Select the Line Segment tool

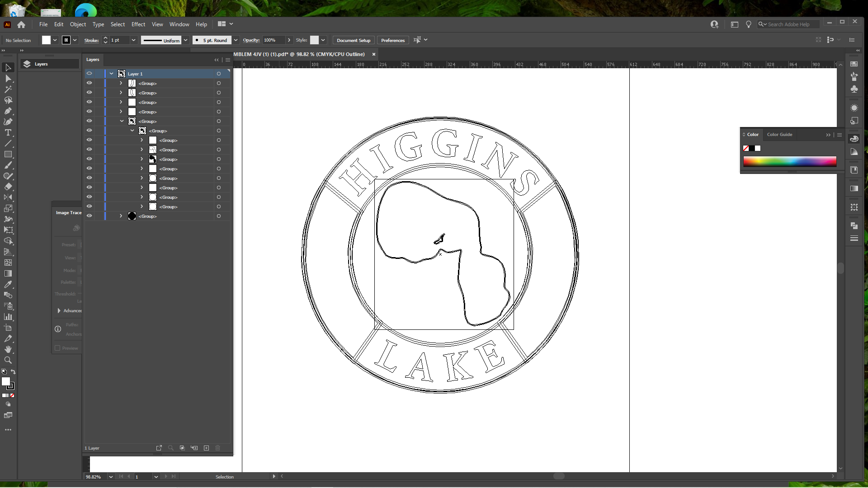tap(8, 144)
